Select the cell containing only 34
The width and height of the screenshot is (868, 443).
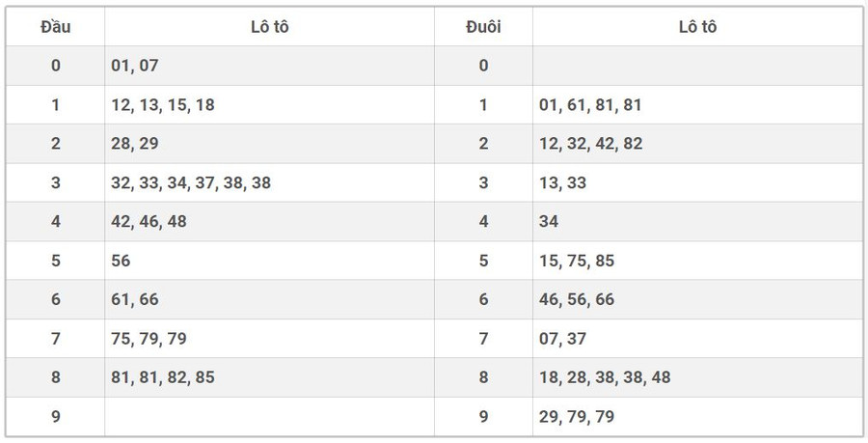pos(550,222)
